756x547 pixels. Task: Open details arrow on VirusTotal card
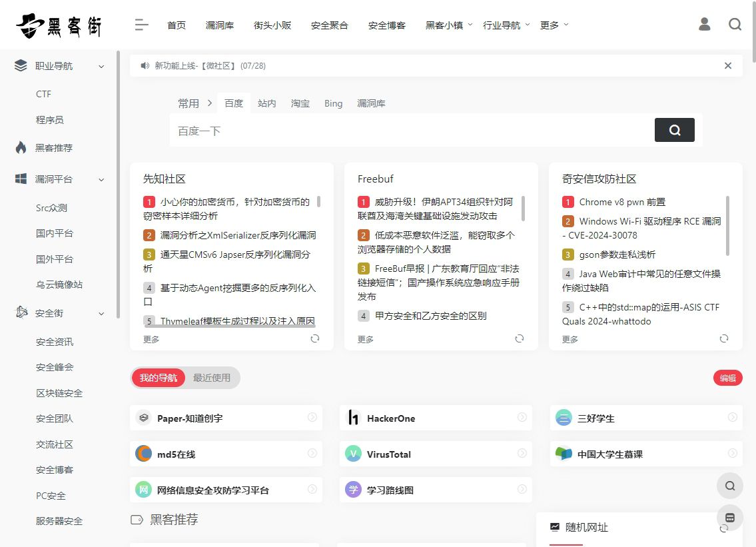[x=522, y=453]
